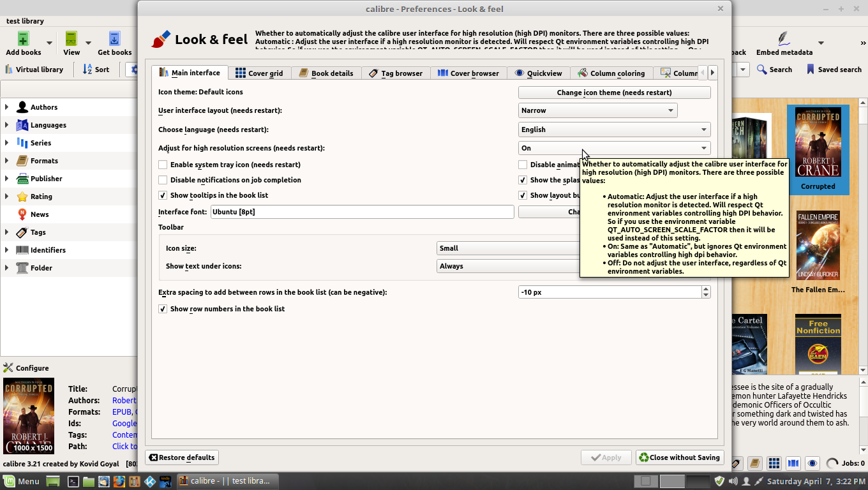Select the Series category icon
868x490 pixels.
coord(22,143)
